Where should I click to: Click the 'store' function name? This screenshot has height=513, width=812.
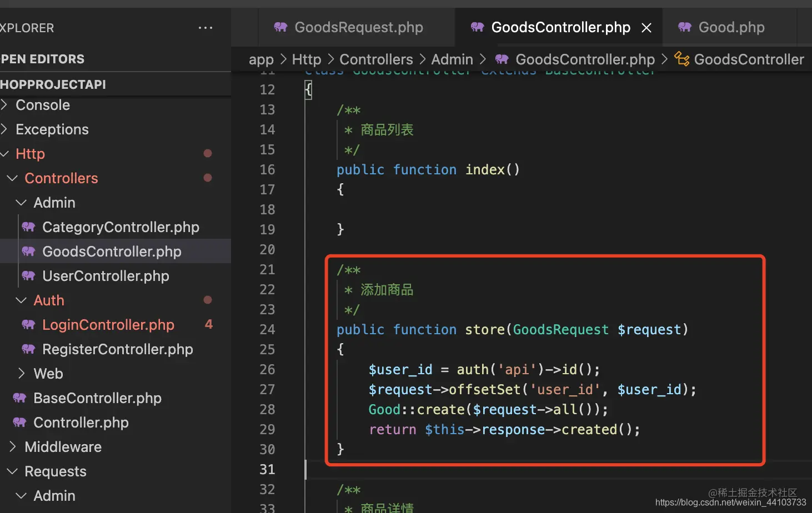(x=485, y=330)
